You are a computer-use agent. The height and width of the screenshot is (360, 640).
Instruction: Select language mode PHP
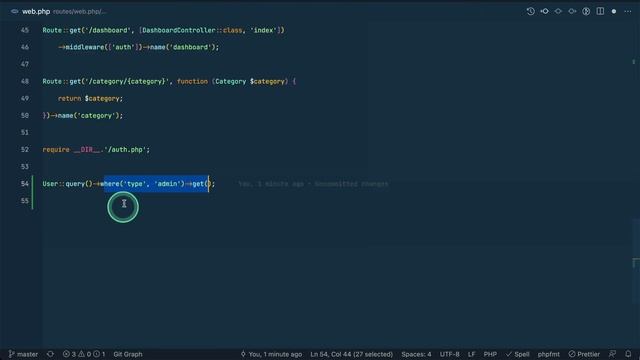490,354
